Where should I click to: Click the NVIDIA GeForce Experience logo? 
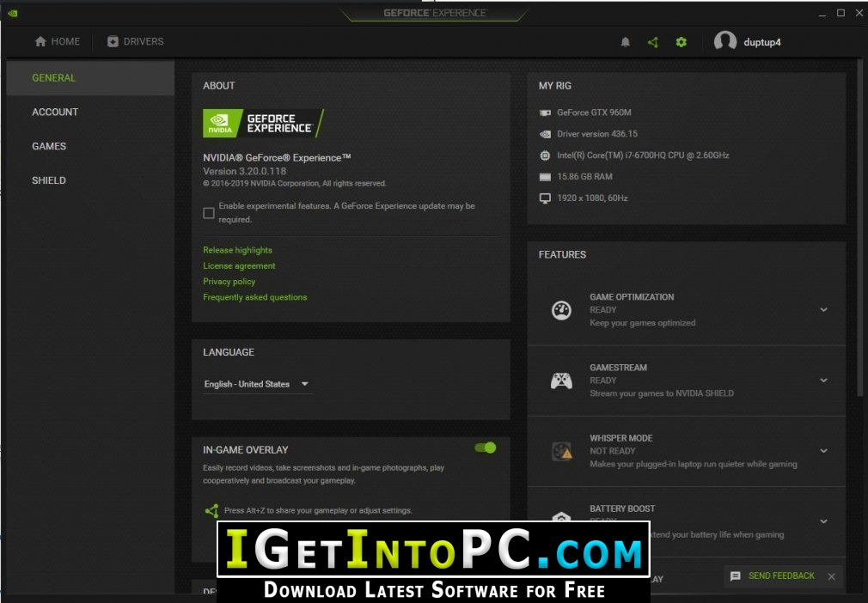click(x=263, y=124)
